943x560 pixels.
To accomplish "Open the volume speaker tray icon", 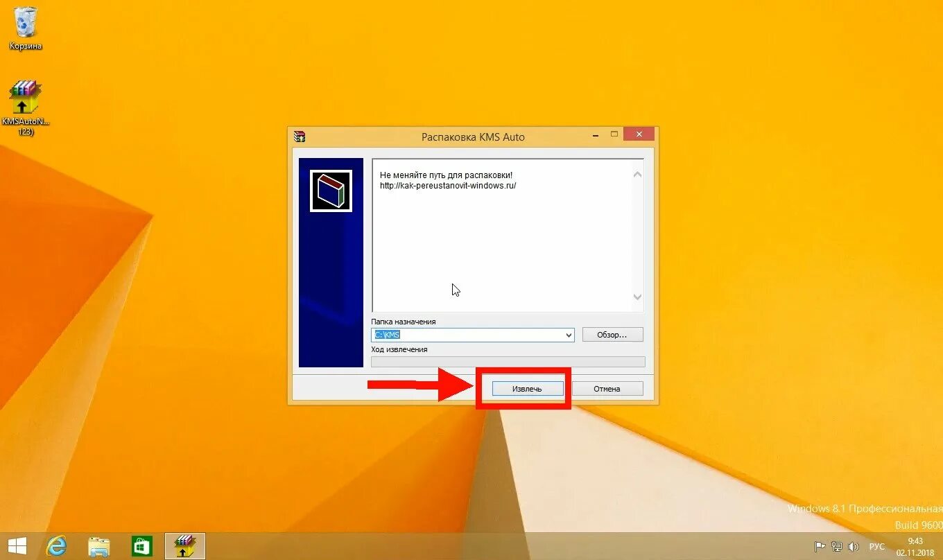I will click(x=853, y=547).
